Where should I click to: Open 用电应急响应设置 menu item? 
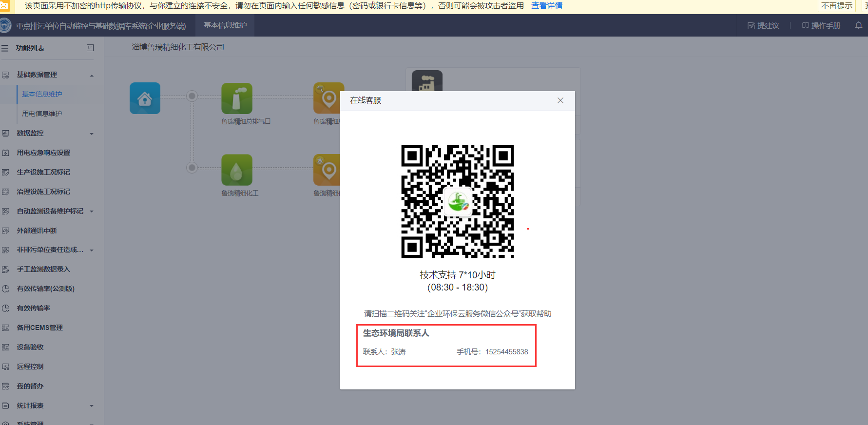[x=43, y=153]
